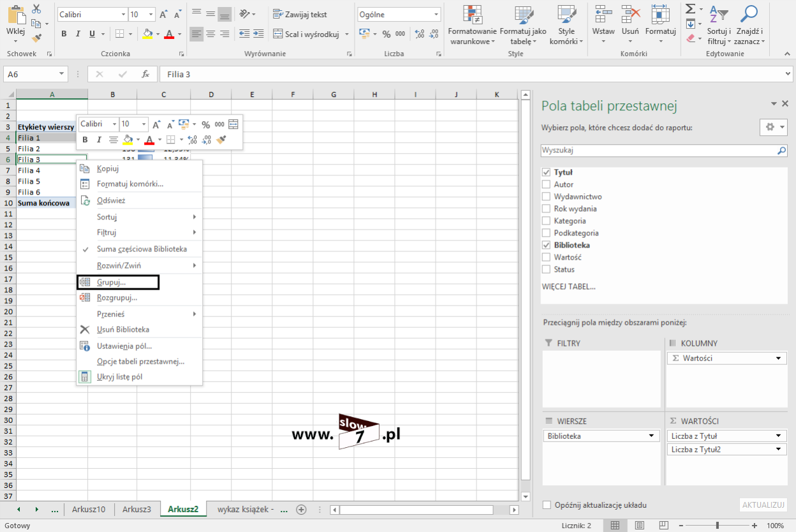Open the ribbon font size dropdown
The image size is (796, 532).
(151, 14)
